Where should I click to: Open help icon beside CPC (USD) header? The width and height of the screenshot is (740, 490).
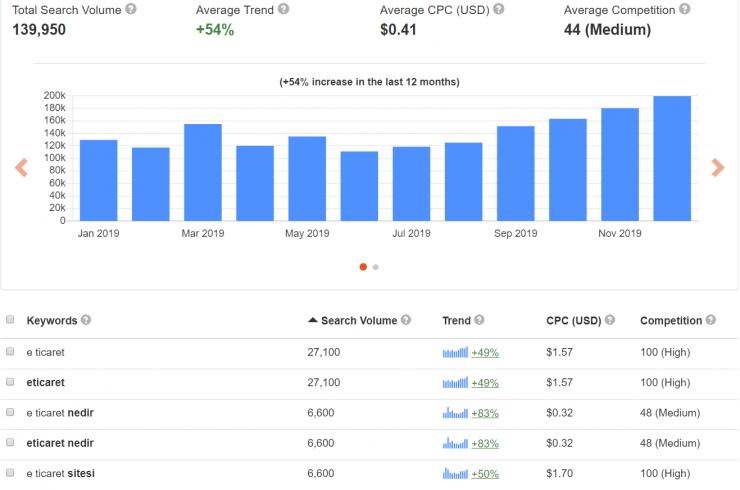tap(610, 320)
